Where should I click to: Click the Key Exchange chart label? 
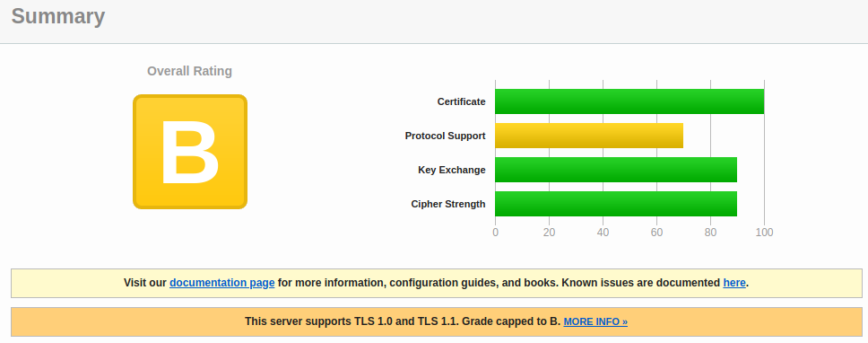452,170
